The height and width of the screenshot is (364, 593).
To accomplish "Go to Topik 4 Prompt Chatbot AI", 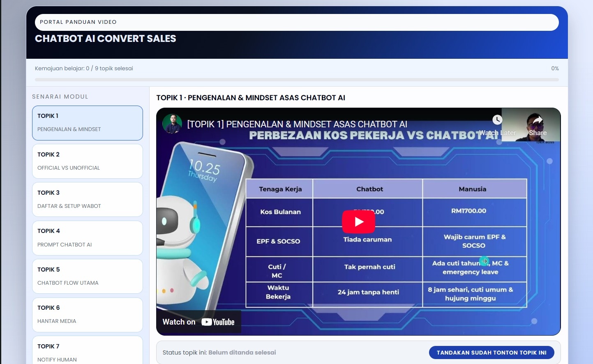I will coord(88,238).
